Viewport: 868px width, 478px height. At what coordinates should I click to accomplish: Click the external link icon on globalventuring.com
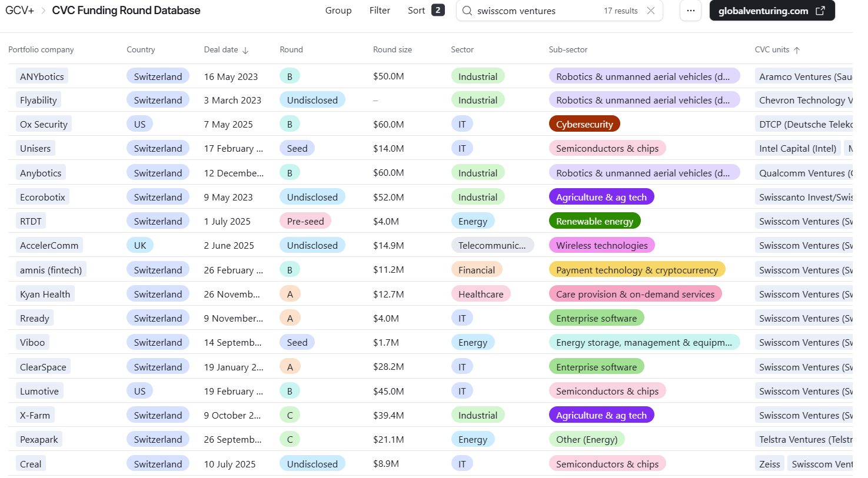[x=820, y=11]
